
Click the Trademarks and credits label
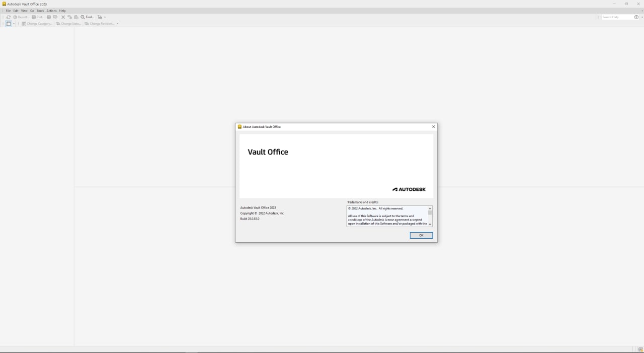click(363, 202)
